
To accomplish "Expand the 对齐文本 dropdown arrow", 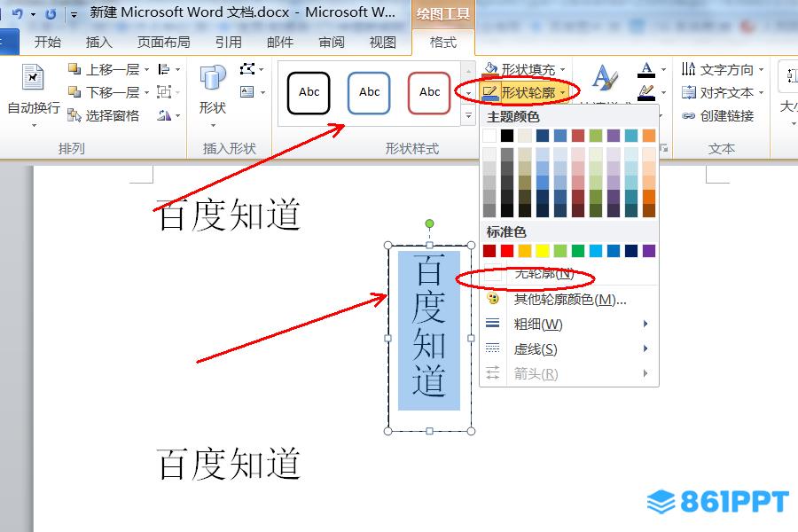I will click(761, 92).
